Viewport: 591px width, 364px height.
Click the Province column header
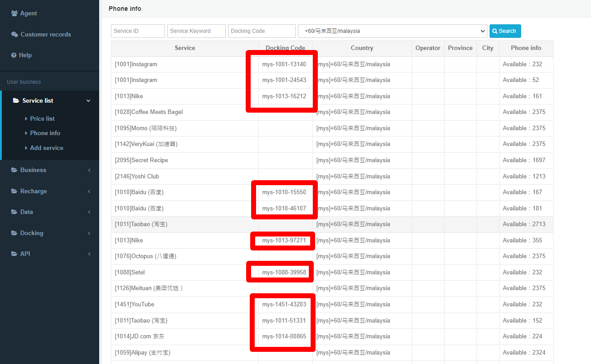pos(460,48)
